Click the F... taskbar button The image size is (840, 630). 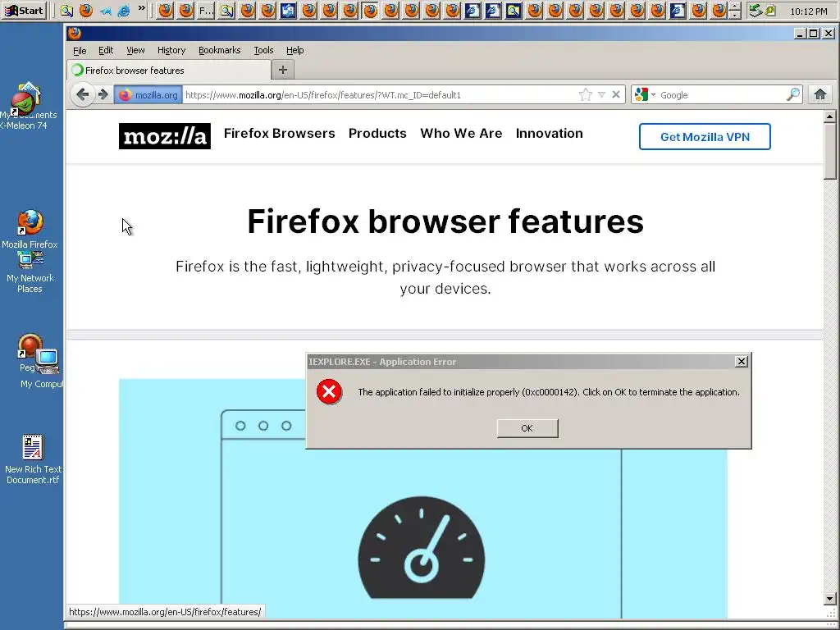[x=206, y=10]
